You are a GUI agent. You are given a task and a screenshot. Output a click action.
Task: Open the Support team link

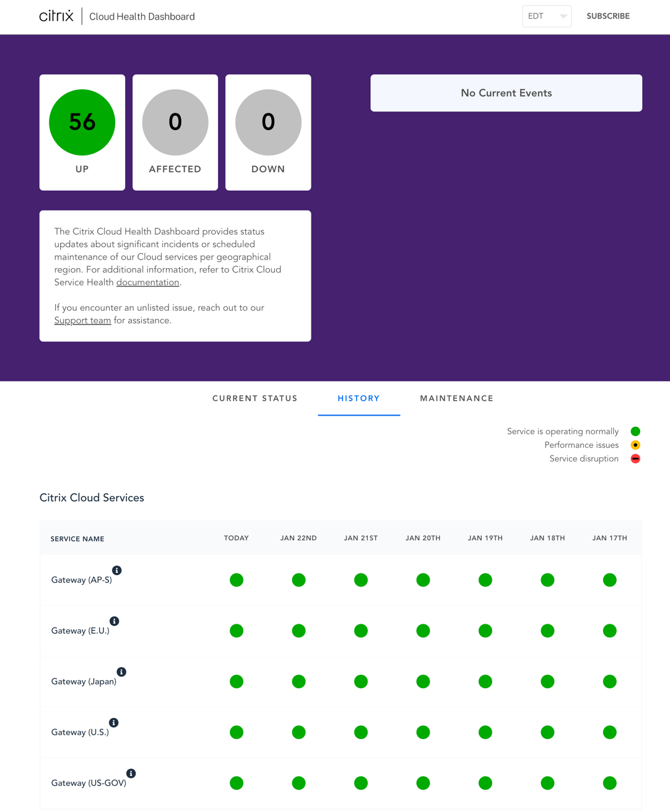[82, 320]
